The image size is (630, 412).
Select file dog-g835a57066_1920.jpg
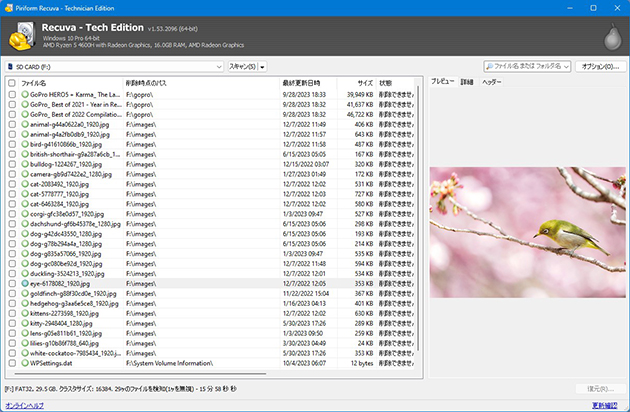point(65,254)
